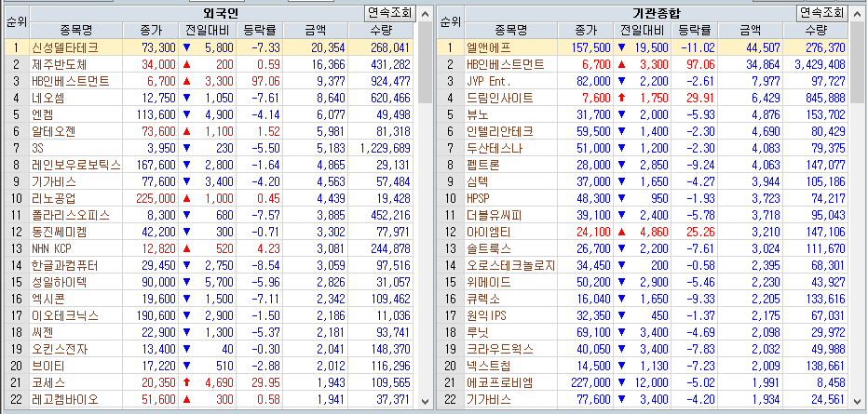
Task: Select 펩트론 stock name
Action: click(483, 166)
